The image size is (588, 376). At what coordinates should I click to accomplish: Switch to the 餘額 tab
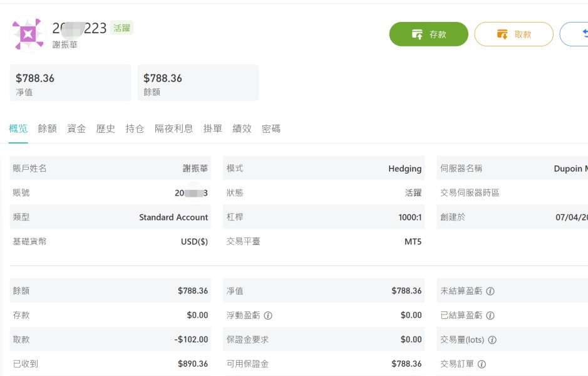[x=47, y=128]
